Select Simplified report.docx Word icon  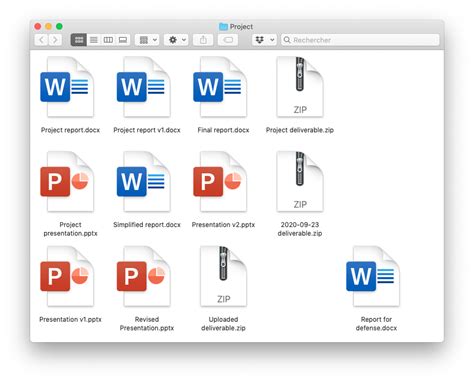[144, 182]
